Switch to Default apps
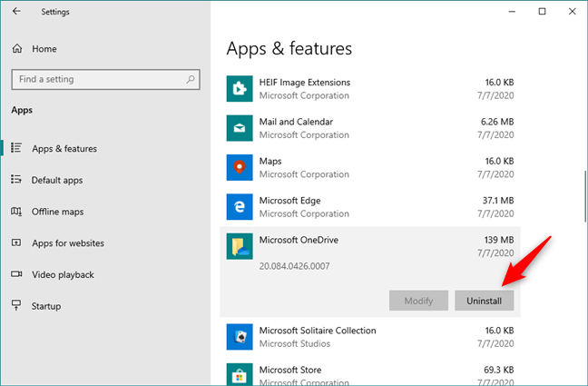The height and width of the screenshot is (386, 588). (57, 180)
